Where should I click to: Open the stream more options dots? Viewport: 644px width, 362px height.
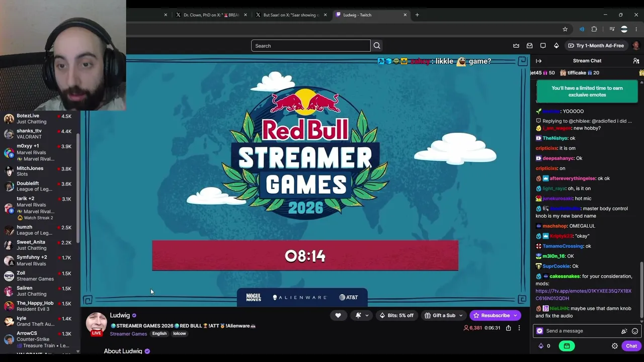click(519, 328)
